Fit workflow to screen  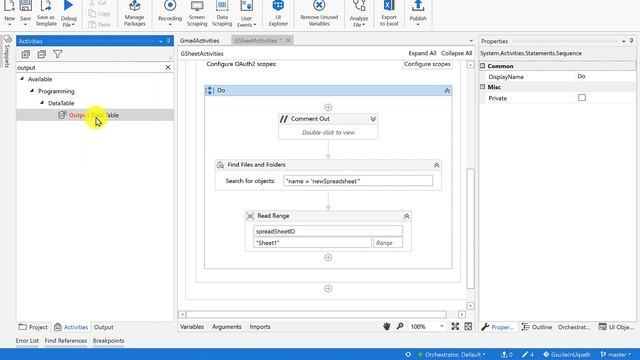pyautogui.click(x=455, y=327)
